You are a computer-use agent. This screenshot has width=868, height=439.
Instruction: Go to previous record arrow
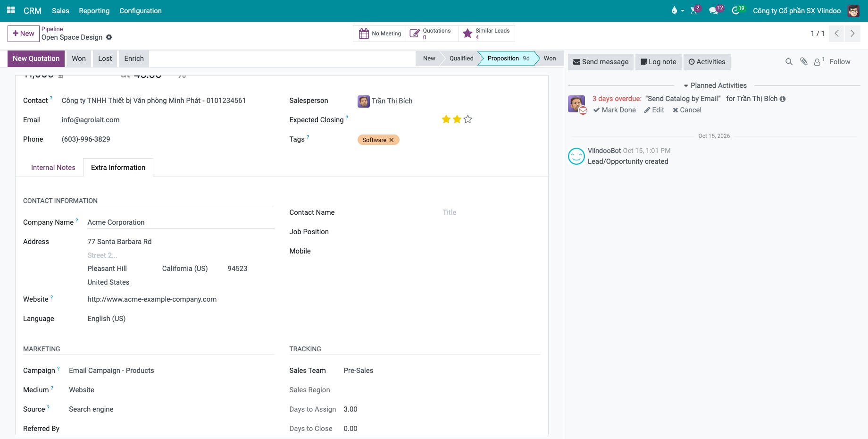tap(836, 34)
